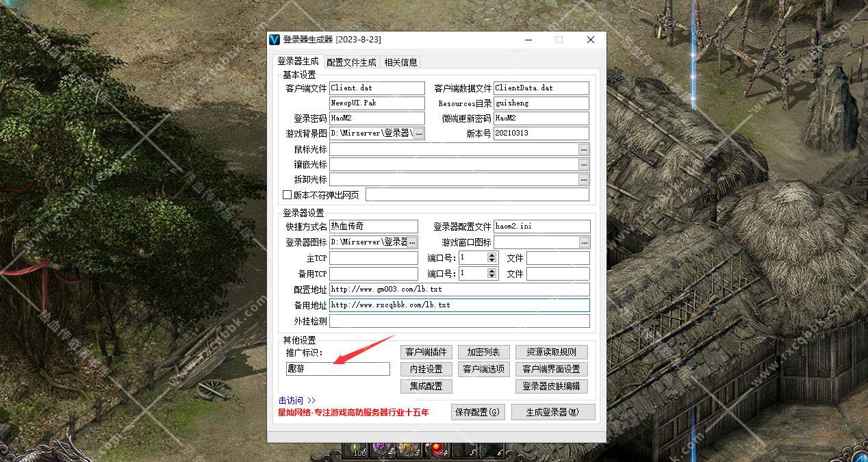Open 客户端界面设置
868x462 pixels.
click(x=551, y=369)
